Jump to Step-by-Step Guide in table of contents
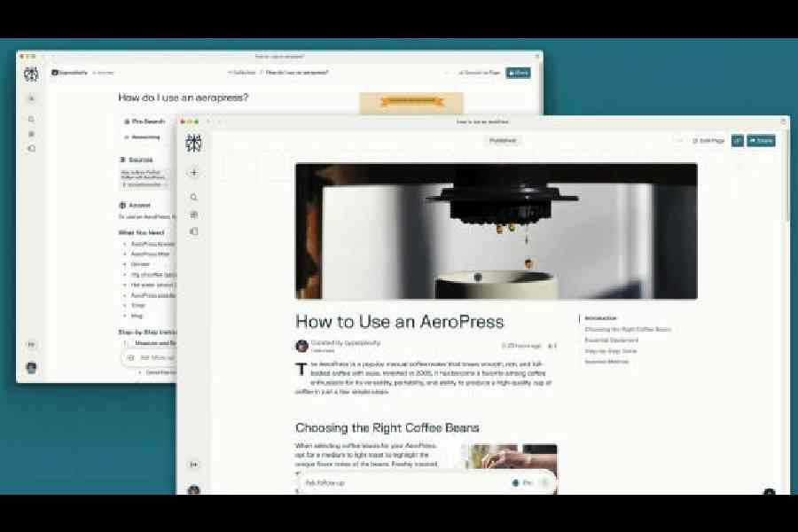 610,351
